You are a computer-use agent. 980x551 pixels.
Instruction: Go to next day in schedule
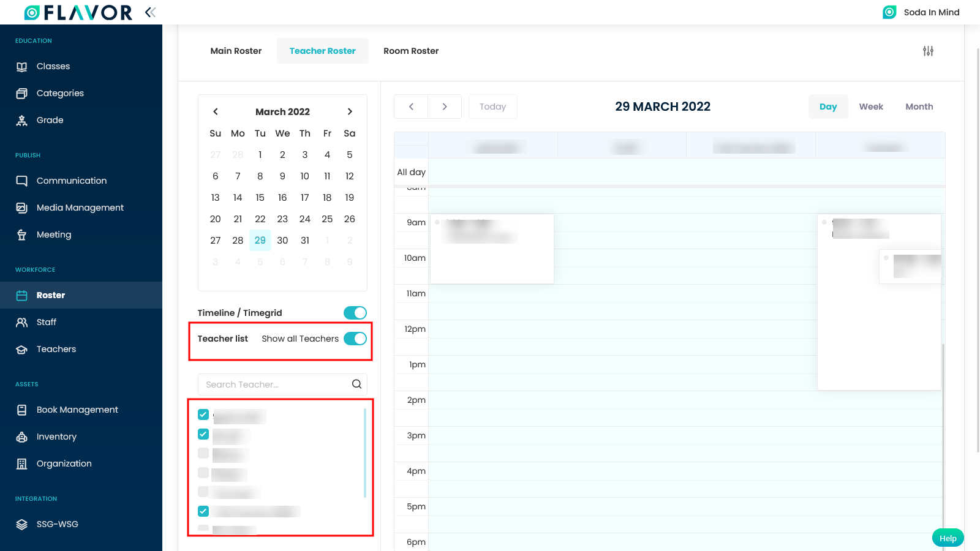(x=445, y=107)
